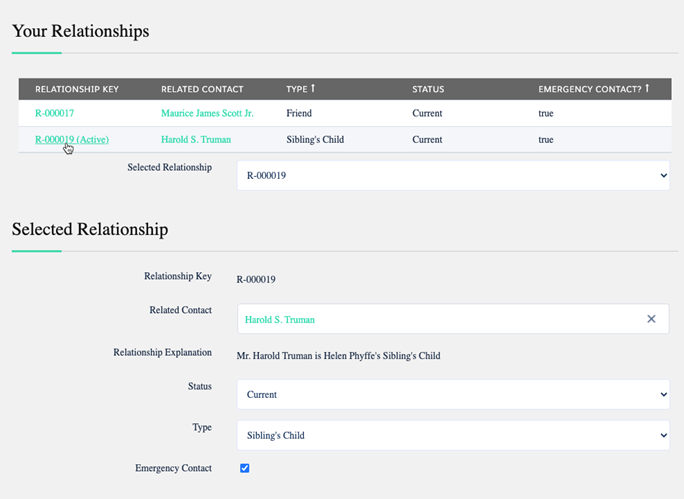
Task: Click Sibling's Child cell in Harold's row
Action: coord(314,140)
